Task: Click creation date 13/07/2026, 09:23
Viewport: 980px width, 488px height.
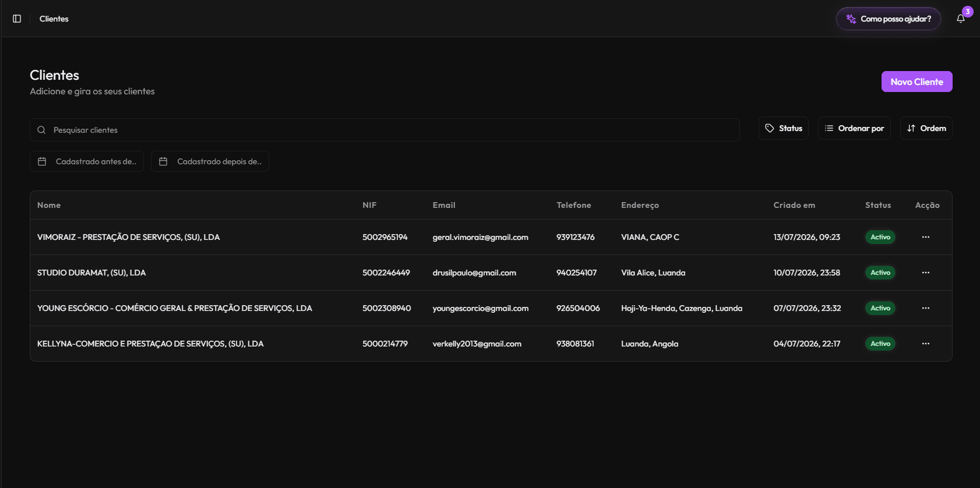Action: coord(807,237)
